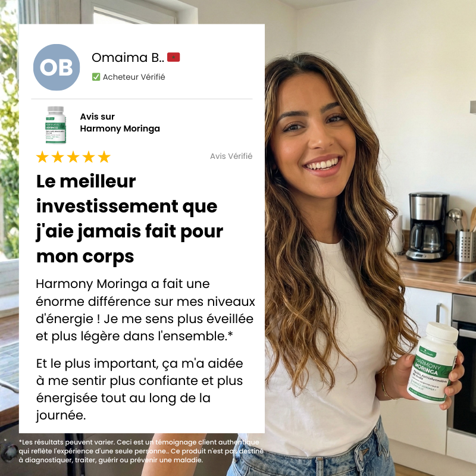Screen dimensions: 476x476
Task: Click the first gold star
Action: pyautogui.click(x=42, y=157)
